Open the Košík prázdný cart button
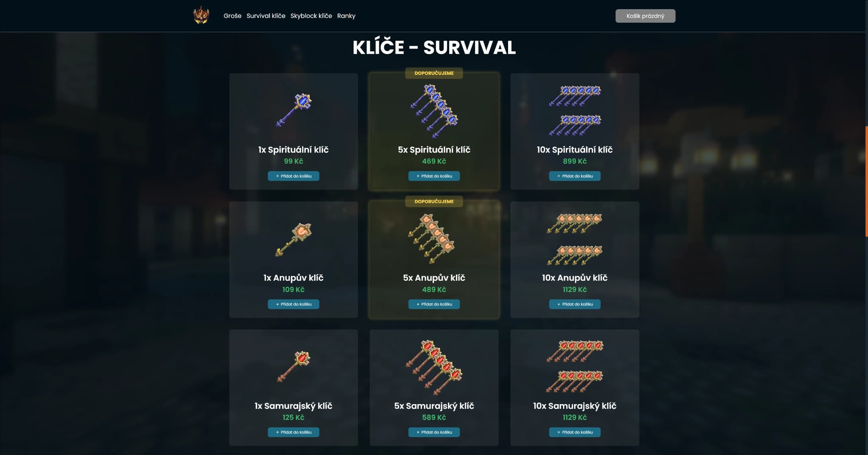Image resolution: width=868 pixels, height=455 pixels. click(645, 16)
